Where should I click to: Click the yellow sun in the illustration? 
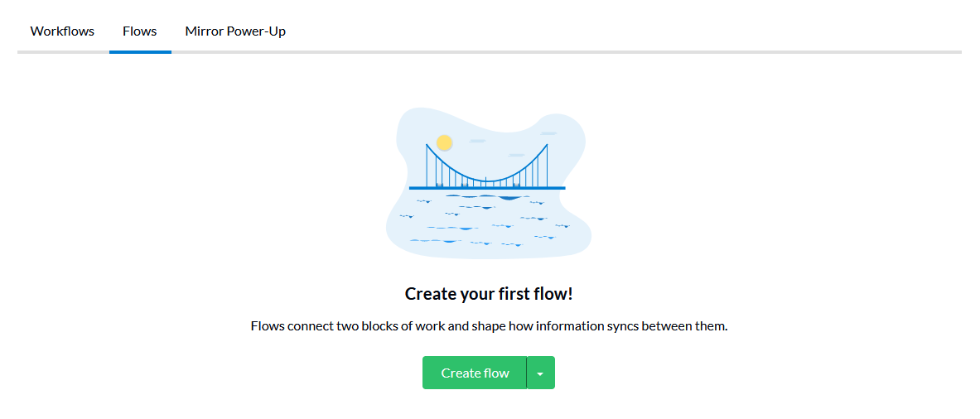444,143
